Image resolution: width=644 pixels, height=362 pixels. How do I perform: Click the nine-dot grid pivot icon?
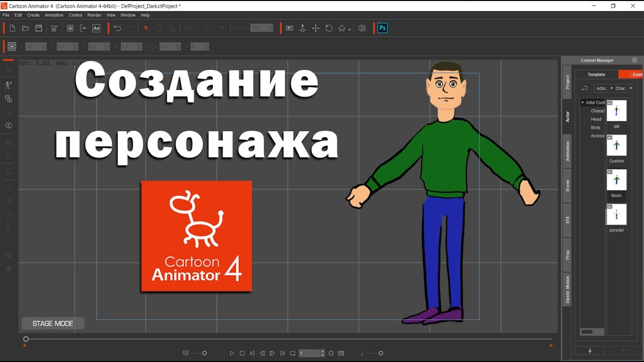[x=12, y=46]
